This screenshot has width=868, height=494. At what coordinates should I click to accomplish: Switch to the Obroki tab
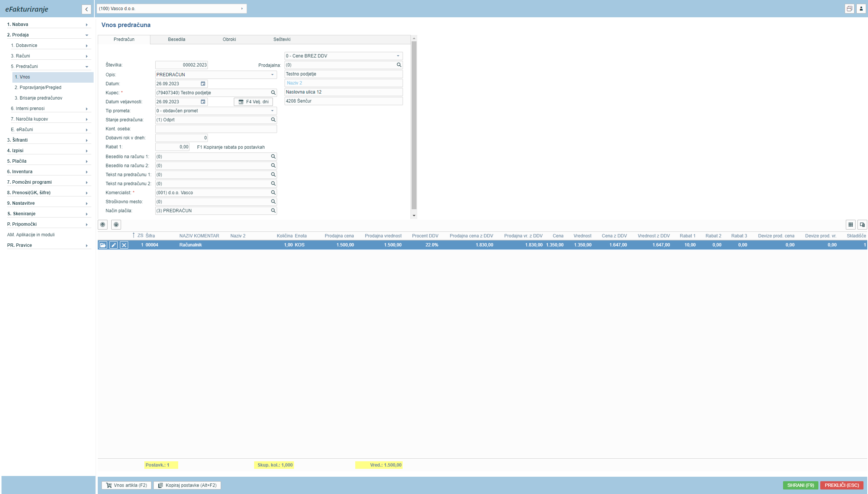tap(229, 39)
